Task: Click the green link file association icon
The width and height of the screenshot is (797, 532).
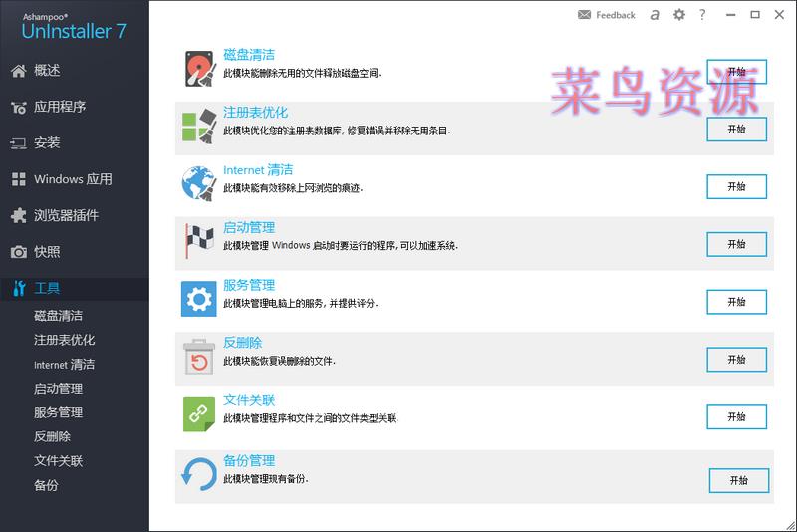Action: (198, 414)
